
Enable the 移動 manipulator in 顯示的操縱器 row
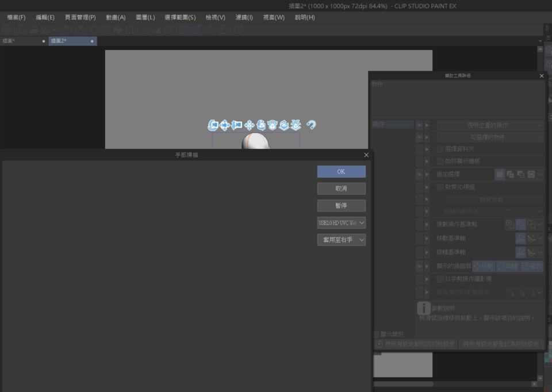[x=485, y=266]
